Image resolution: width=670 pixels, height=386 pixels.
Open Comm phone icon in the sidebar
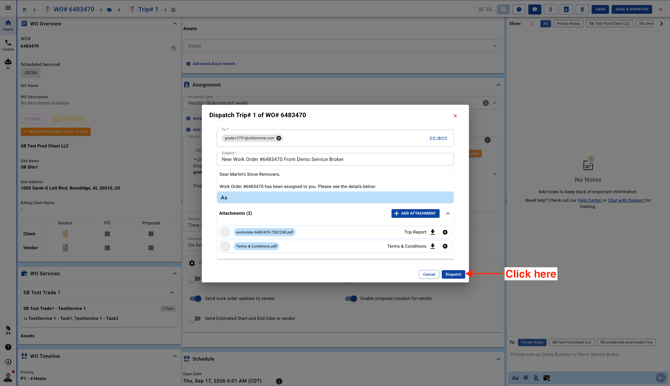coord(8,45)
